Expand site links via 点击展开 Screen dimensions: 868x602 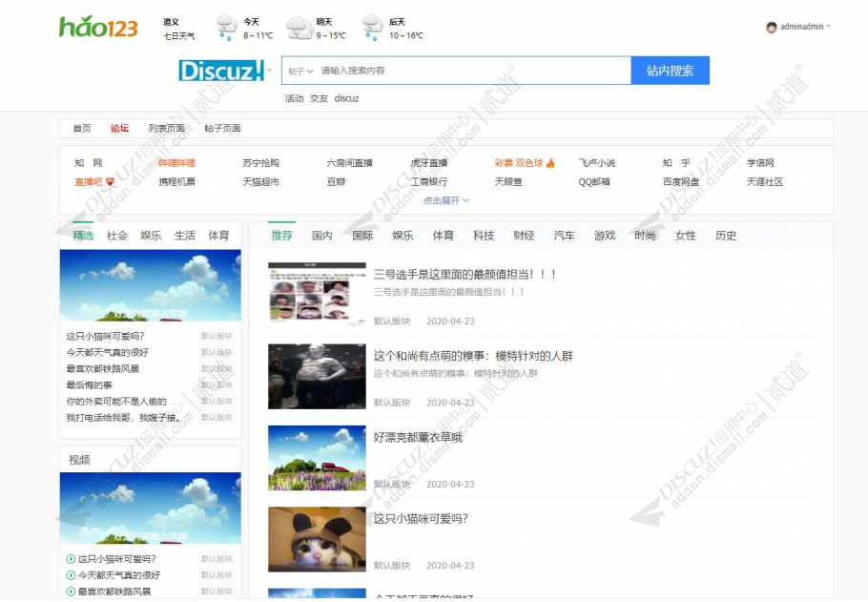pyautogui.click(x=446, y=200)
